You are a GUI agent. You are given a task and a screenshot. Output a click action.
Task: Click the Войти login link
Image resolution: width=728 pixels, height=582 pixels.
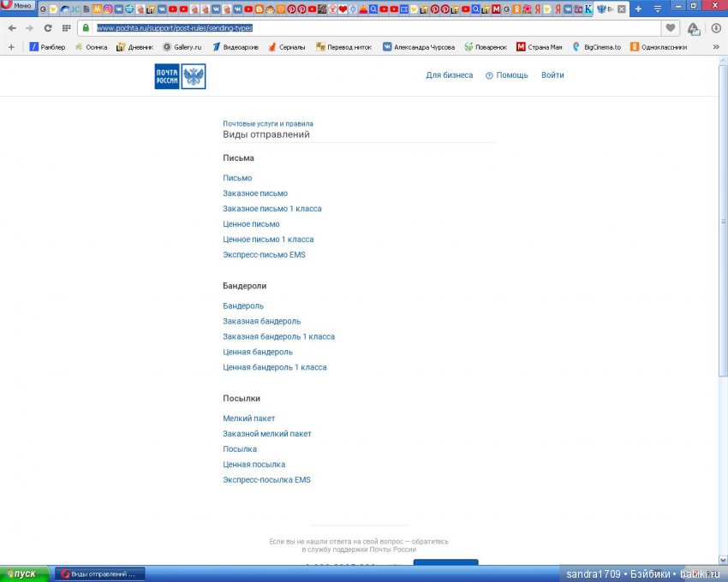point(552,75)
